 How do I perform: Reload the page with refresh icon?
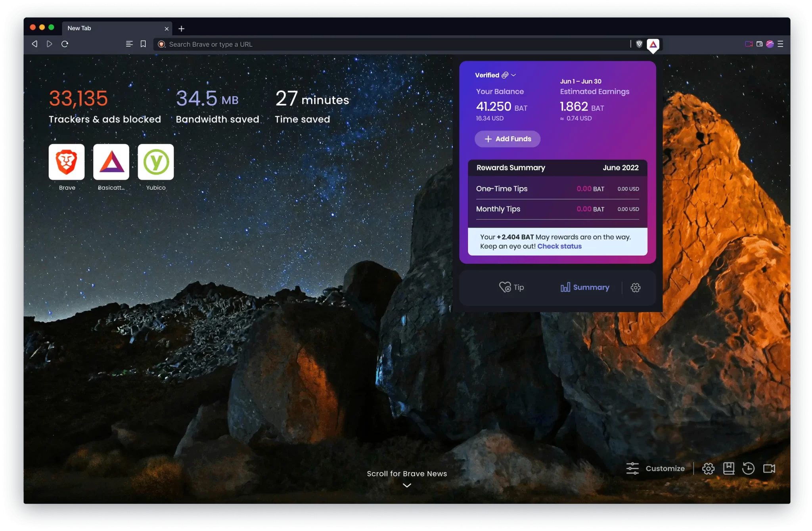65,44
